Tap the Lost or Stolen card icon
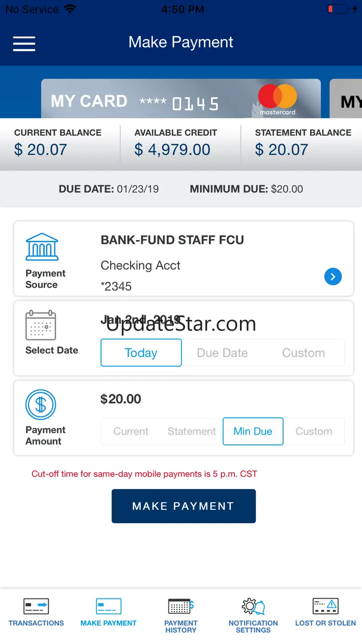The height and width of the screenshot is (644, 362). [x=325, y=606]
